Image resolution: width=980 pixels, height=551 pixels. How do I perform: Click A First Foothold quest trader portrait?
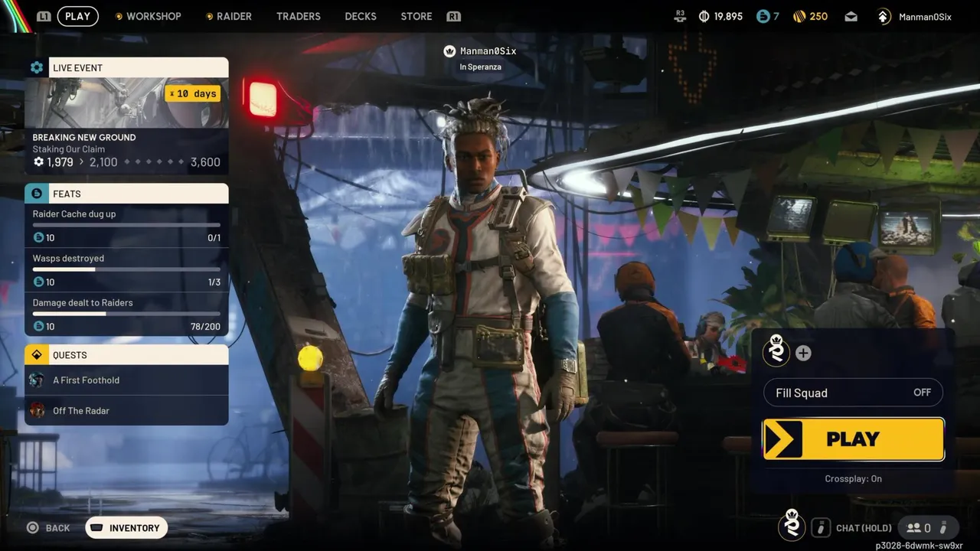point(37,380)
